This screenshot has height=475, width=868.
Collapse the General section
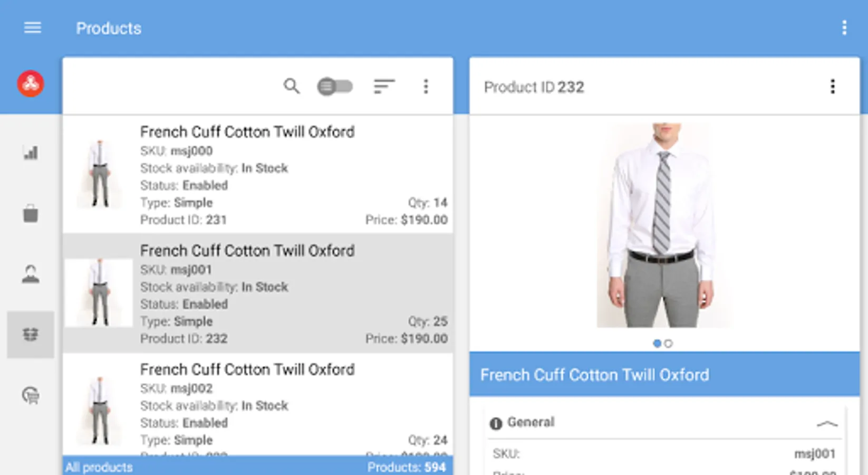(827, 423)
